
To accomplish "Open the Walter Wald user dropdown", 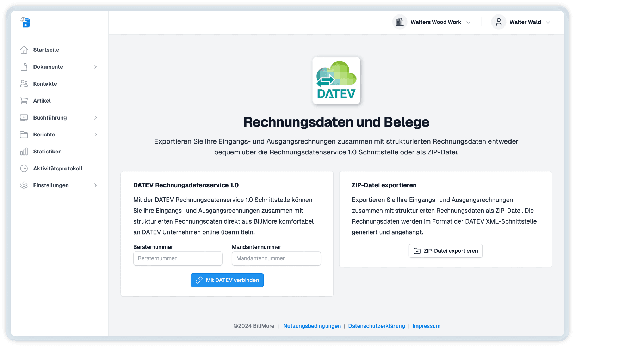I will 521,22.
